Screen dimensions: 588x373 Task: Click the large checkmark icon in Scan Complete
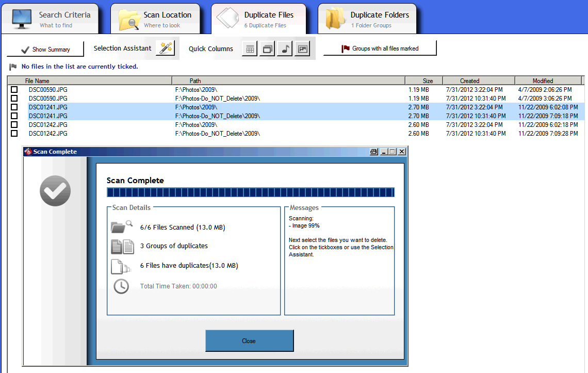click(55, 191)
